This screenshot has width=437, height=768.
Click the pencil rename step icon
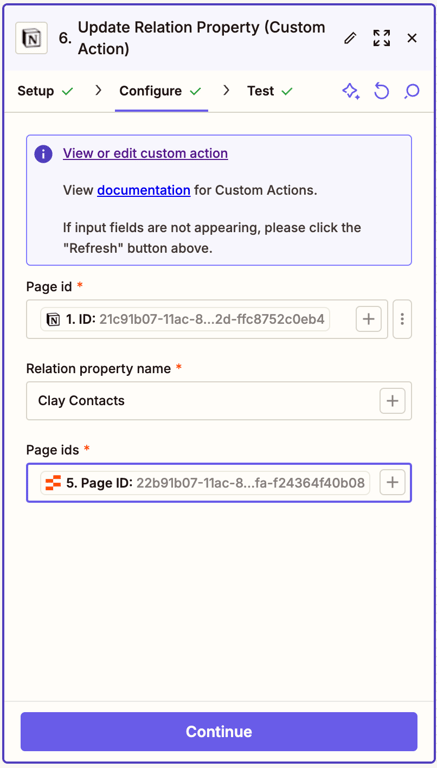[350, 38]
